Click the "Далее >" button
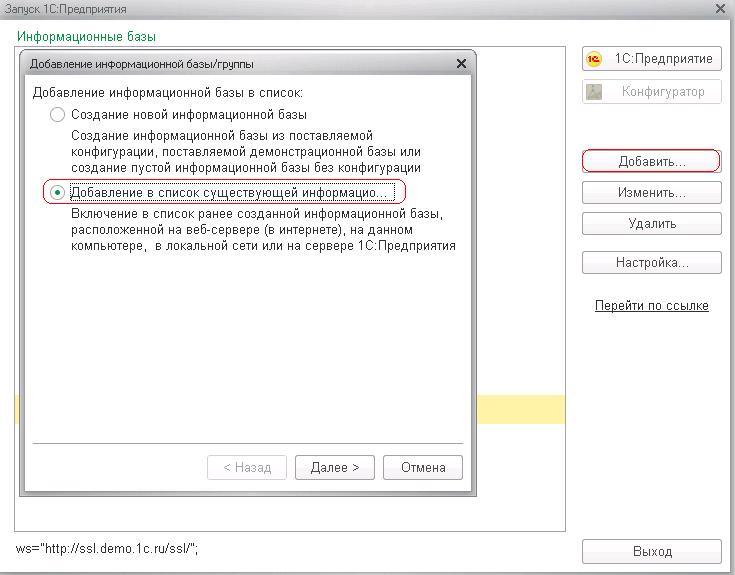 335,467
